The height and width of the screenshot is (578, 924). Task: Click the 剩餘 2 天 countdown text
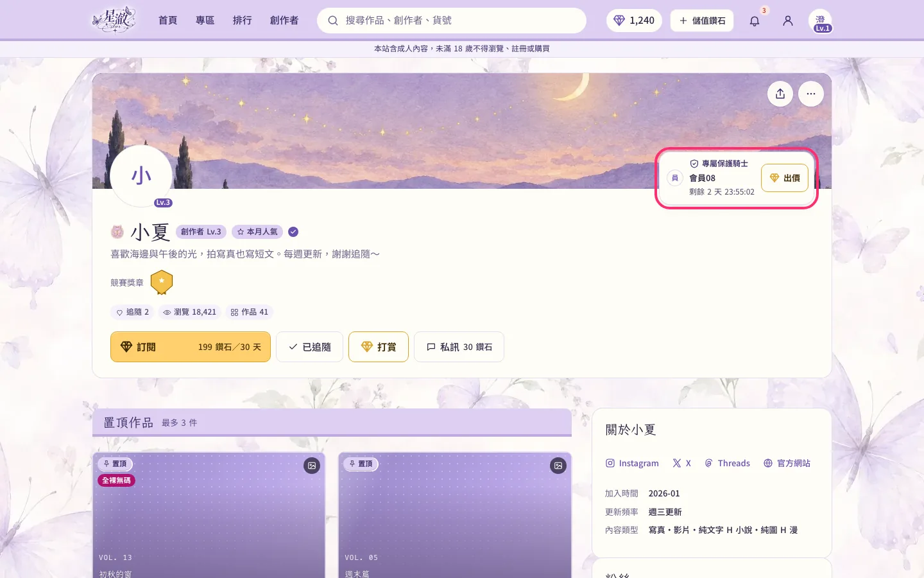pos(722,192)
